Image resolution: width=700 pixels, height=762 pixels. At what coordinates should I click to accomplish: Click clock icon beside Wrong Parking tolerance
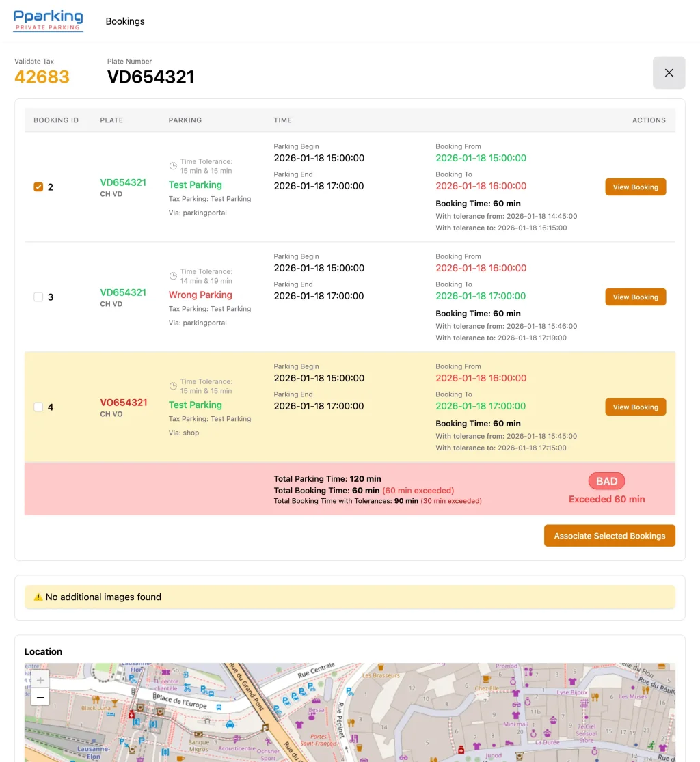173,276
